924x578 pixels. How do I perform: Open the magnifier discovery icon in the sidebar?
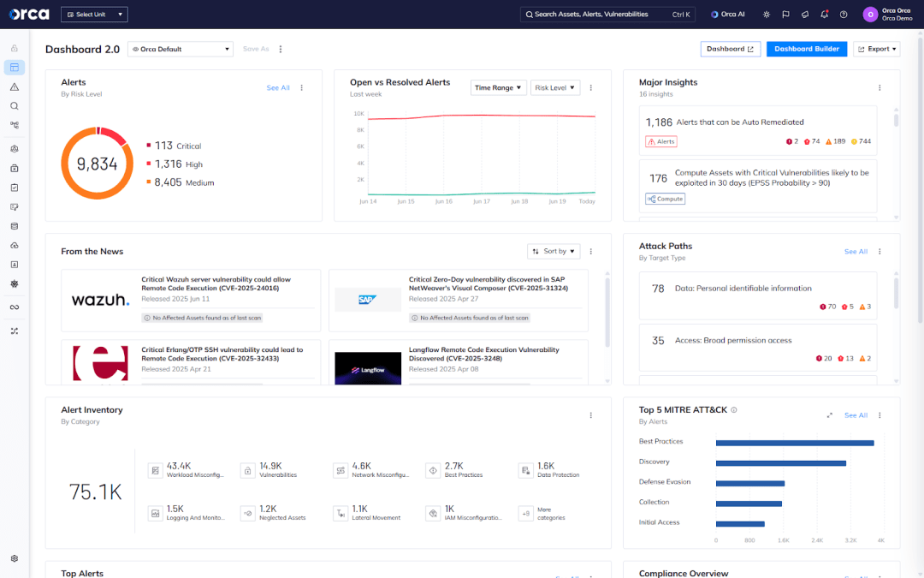(15, 106)
